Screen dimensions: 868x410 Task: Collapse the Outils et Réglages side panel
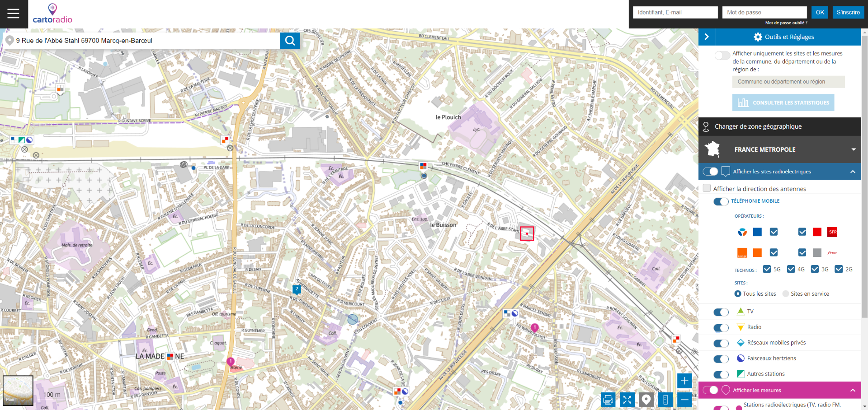point(707,37)
